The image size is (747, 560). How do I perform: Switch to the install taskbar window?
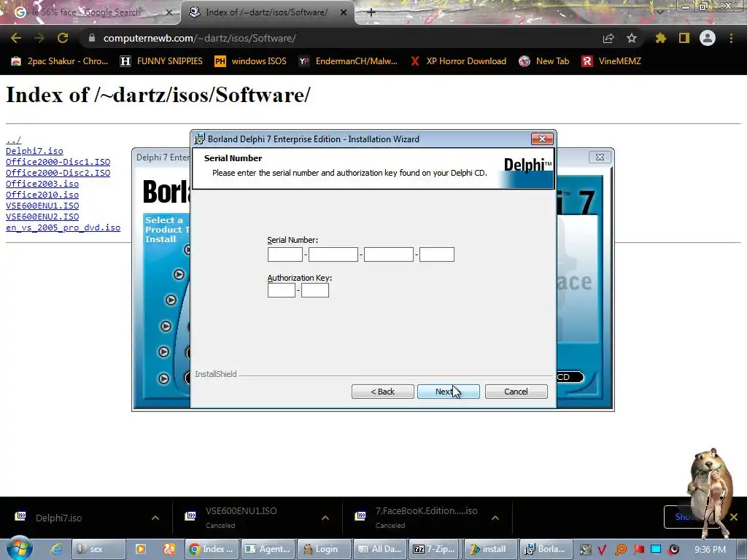point(490,549)
